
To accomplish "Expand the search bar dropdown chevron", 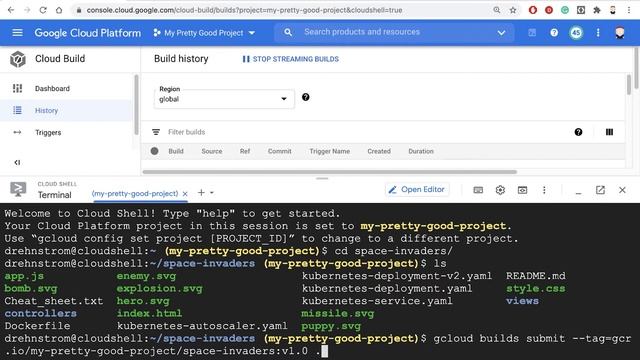I will point(501,33).
